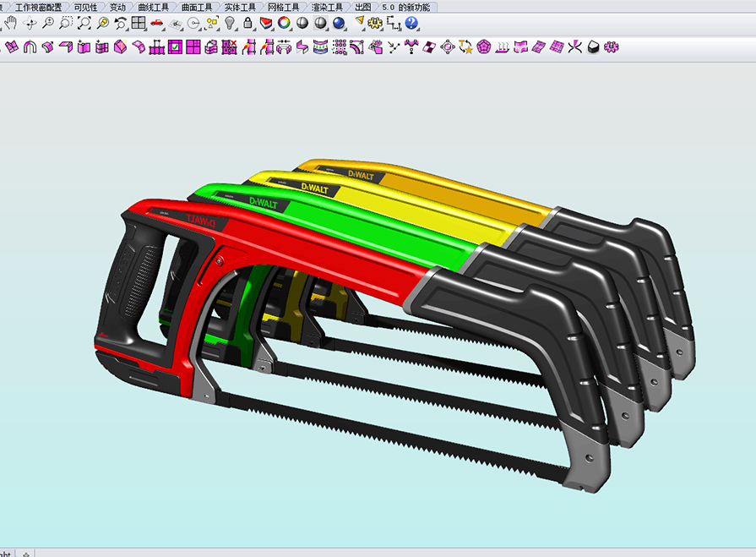Viewport: 756px width, 557px height.
Task: Choose the Zoom Window tool
Action: pyautogui.click(x=66, y=23)
